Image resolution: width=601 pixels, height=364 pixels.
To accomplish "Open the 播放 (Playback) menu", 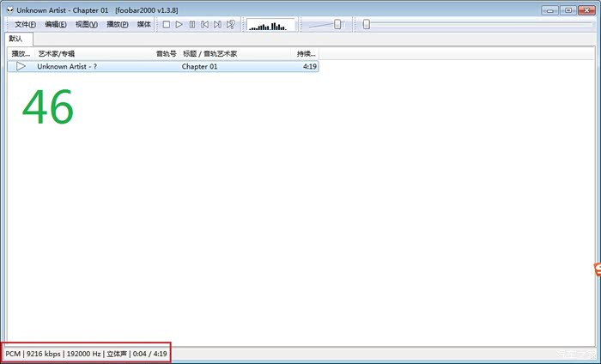I will click(117, 24).
